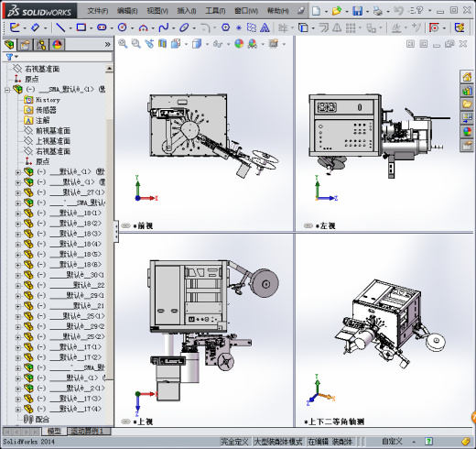Toggle the Rapid Sketch icon on the toolbar
The height and width of the screenshot is (449, 476).
point(460,27)
